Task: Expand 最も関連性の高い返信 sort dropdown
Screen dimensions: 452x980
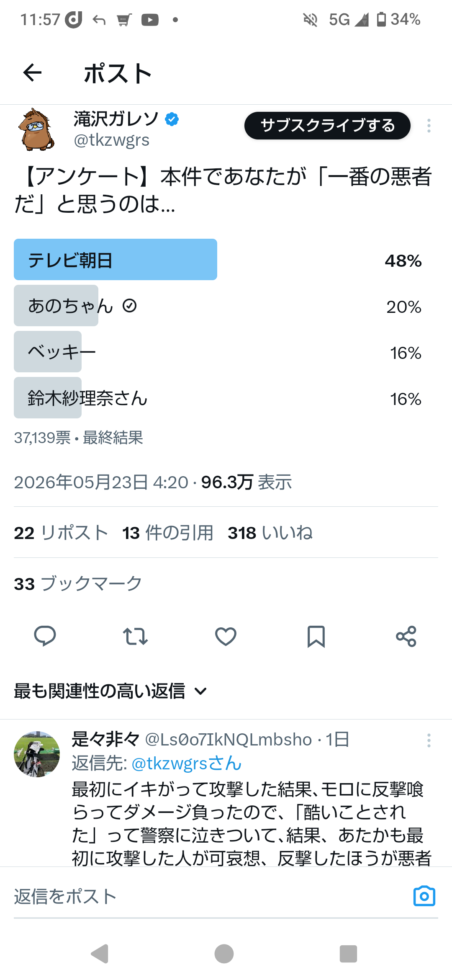Action: [x=110, y=691]
